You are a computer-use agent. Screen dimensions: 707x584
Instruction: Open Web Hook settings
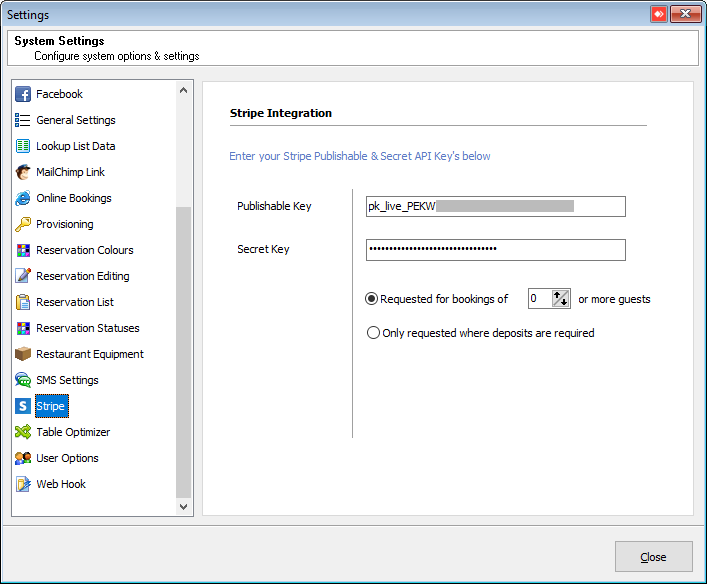coord(61,484)
